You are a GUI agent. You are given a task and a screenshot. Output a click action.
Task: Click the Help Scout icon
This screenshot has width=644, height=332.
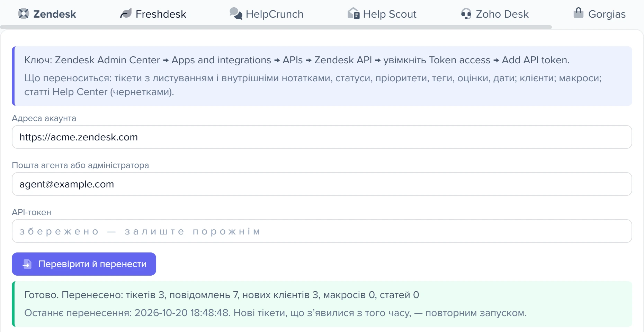(x=354, y=13)
